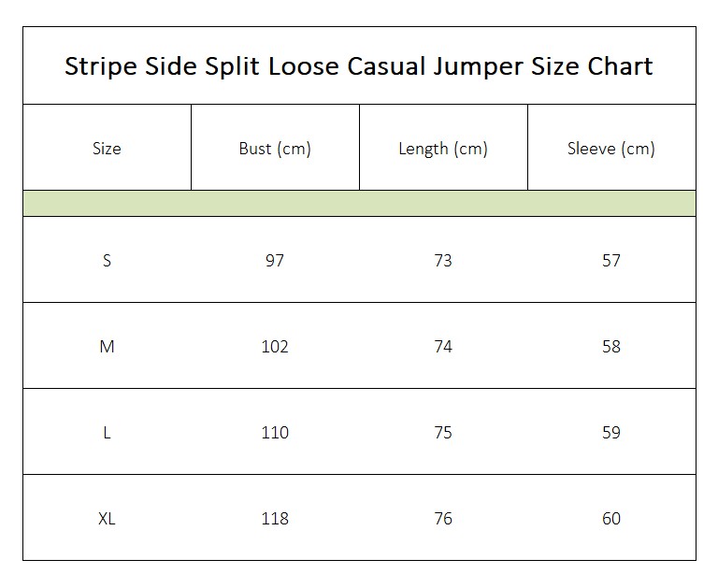Click bust value 102
The image size is (718, 588).
point(275,346)
